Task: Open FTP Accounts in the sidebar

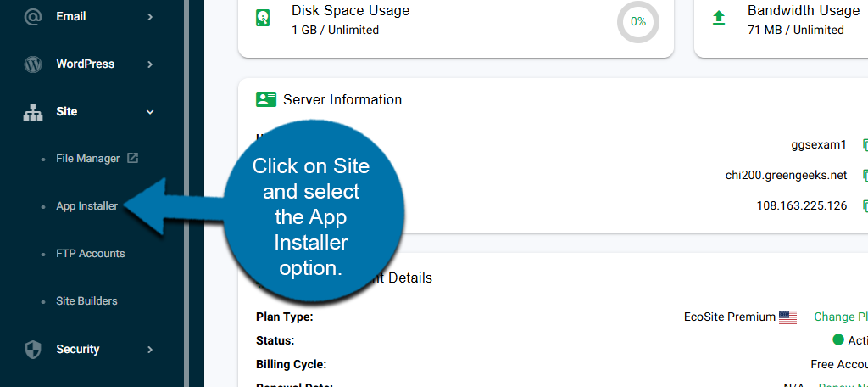Action: (90, 253)
